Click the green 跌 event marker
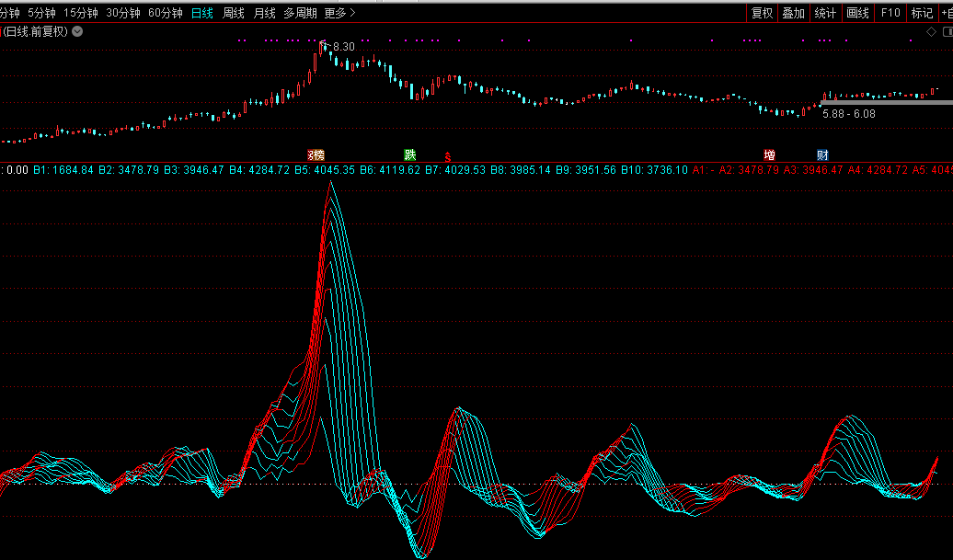Viewport: 953px width, 560px height. coord(409,154)
